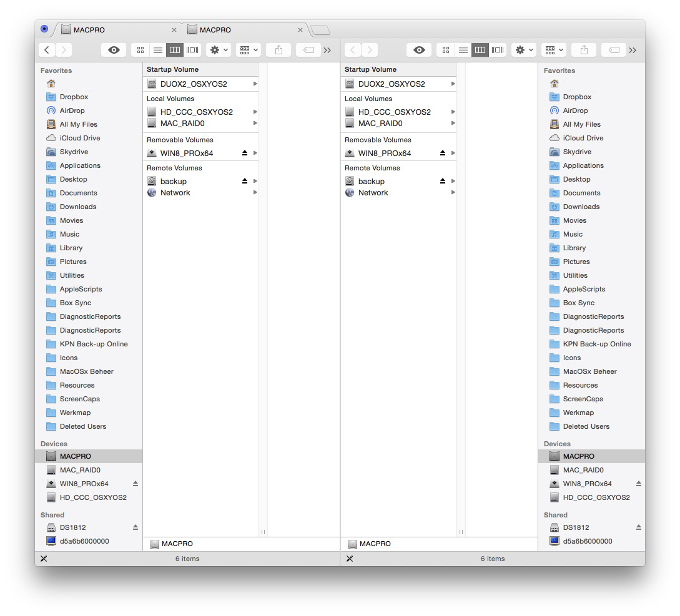The image size is (680, 616).
Task: Open the Arrange dropdown in right pane
Action: point(554,51)
